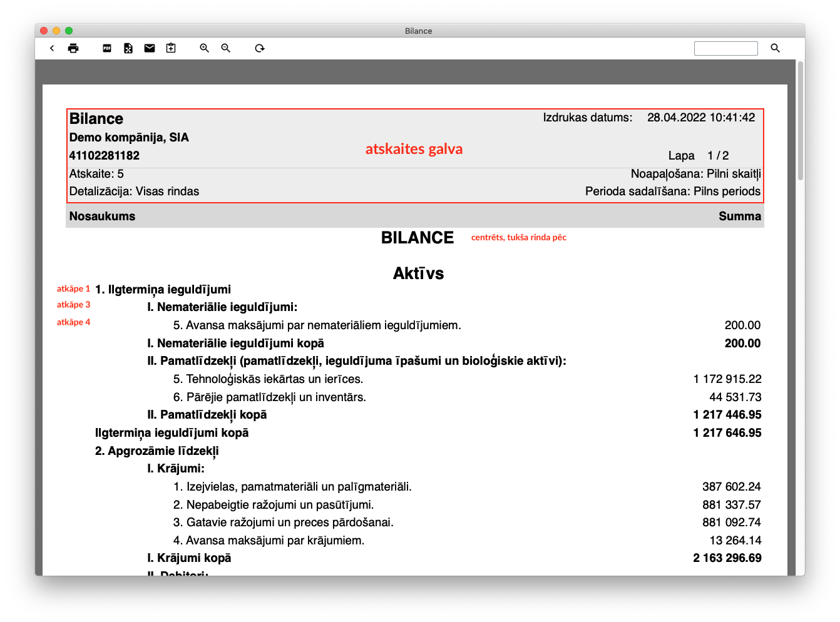The height and width of the screenshot is (622, 840).
Task: Click 'Demo kompānija, SIA' company name
Action: [x=129, y=138]
